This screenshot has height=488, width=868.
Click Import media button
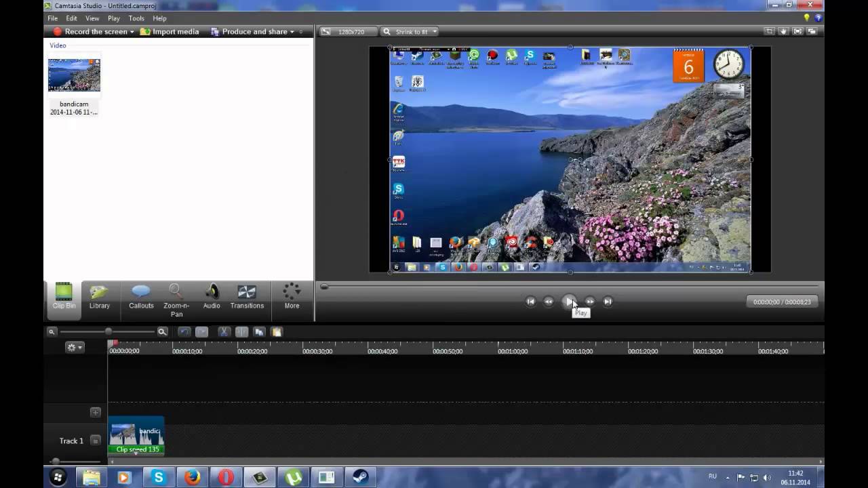click(170, 32)
